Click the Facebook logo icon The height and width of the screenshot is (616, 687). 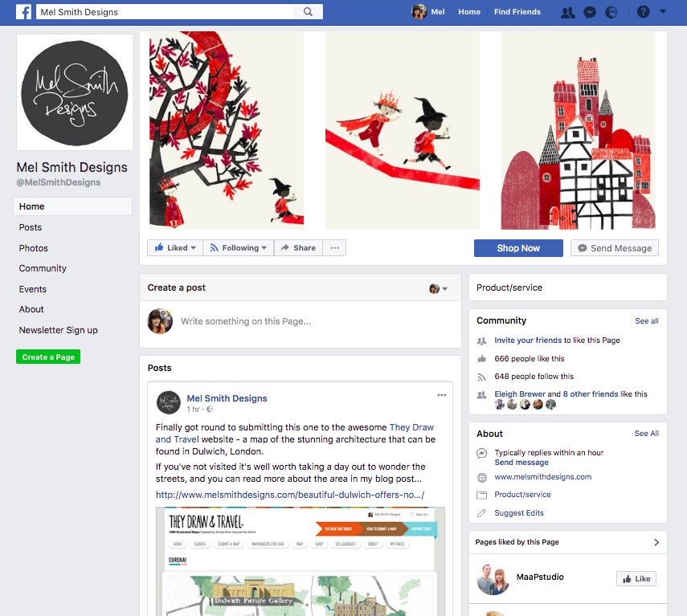[23, 12]
